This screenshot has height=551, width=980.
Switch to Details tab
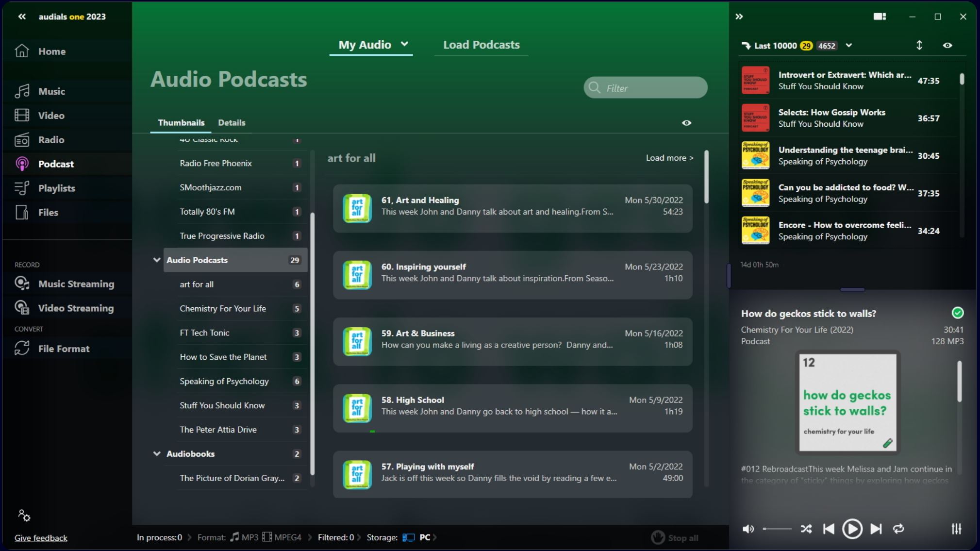coord(232,123)
